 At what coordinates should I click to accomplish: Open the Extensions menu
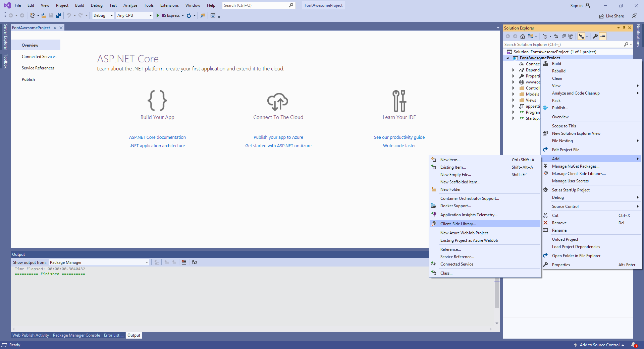click(x=169, y=5)
